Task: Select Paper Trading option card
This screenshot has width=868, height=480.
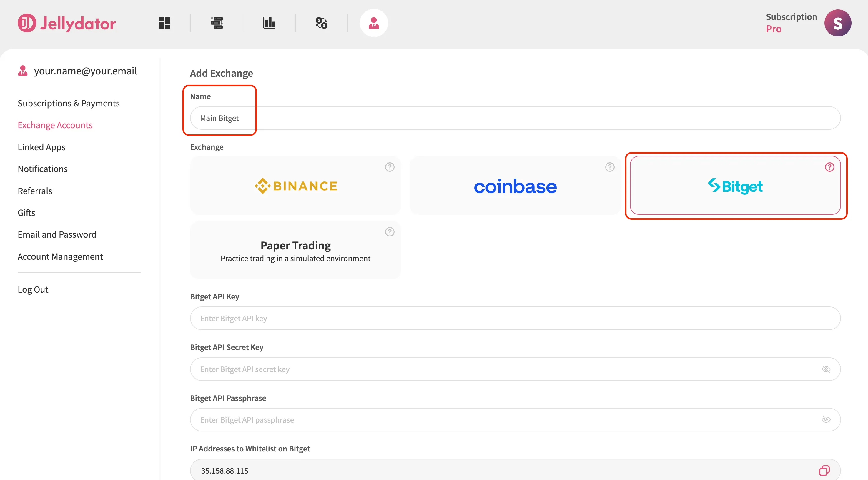Action: [x=295, y=250]
